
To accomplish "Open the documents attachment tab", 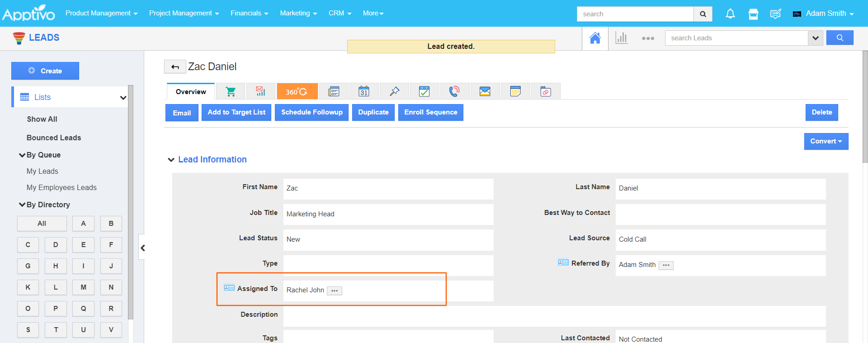I will (x=546, y=91).
